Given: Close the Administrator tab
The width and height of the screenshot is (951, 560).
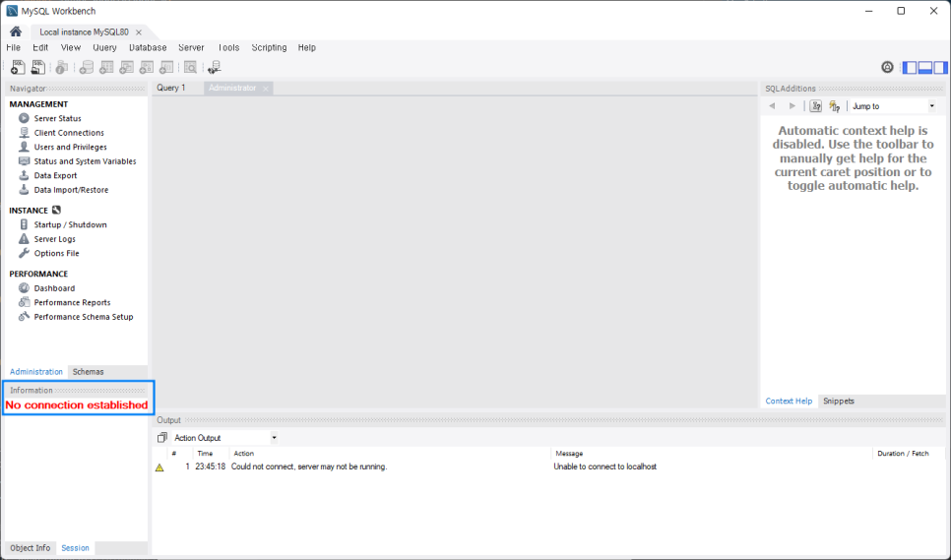Looking at the screenshot, I should [x=265, y=89].
